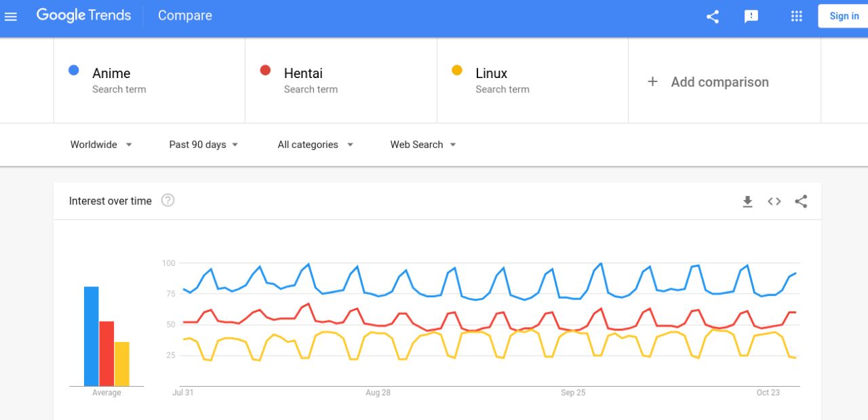Viewport: 868px width, 420px height.
Task: Click the yellow Linux color dot
Action: coord(457,71)
